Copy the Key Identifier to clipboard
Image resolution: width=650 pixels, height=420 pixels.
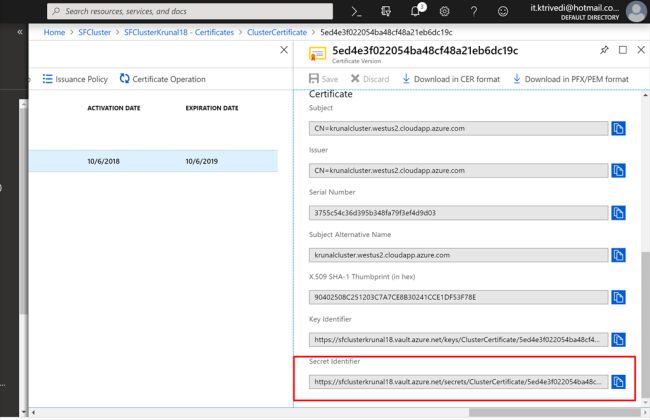(618, 340)
